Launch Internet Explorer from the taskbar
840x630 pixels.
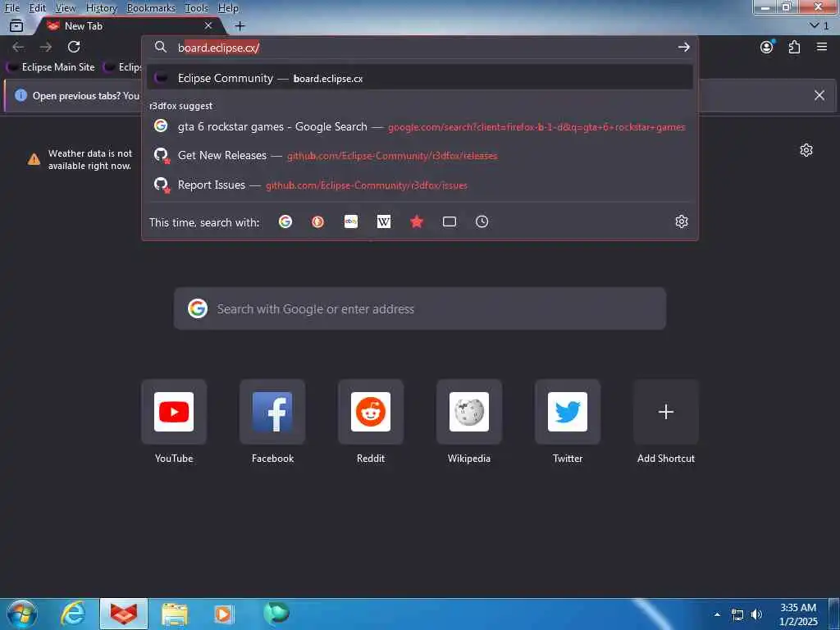[72, 614]
